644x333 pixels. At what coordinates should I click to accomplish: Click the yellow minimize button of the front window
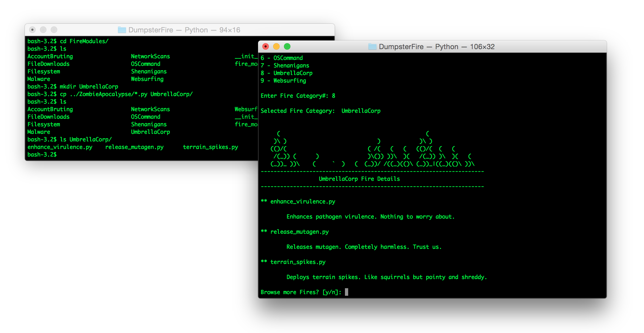click(276, 47)
